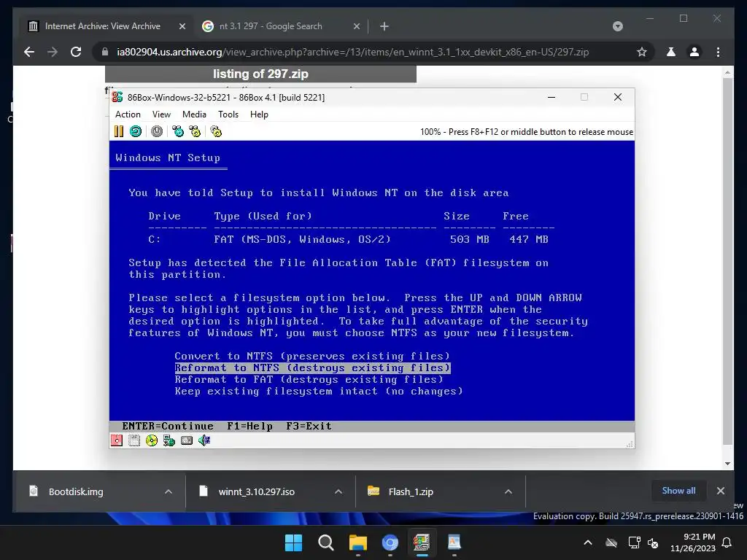
Task: Send Ctrl+Alt+Del via 86Box toolbar icon
Action: 178,131
